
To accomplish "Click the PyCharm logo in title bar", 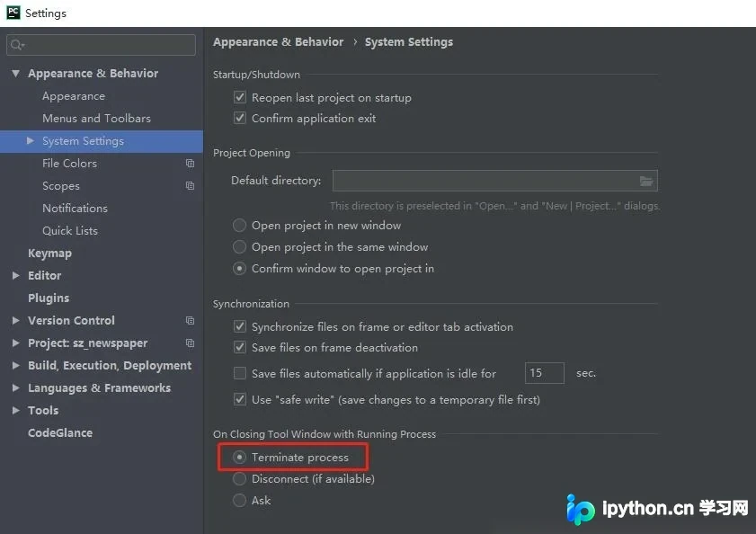I will (x=13, y=13).
